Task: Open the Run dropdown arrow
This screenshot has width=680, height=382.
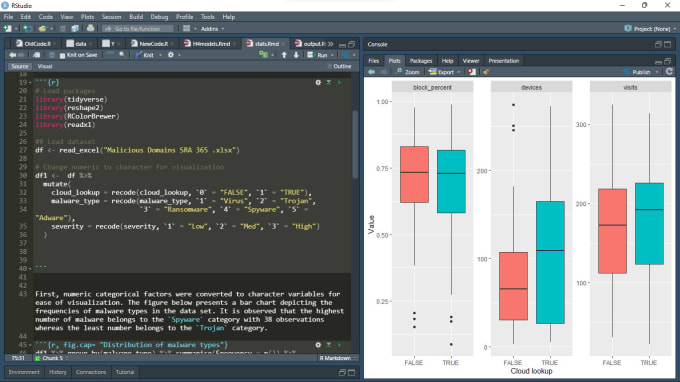Action: coord(332,55)
